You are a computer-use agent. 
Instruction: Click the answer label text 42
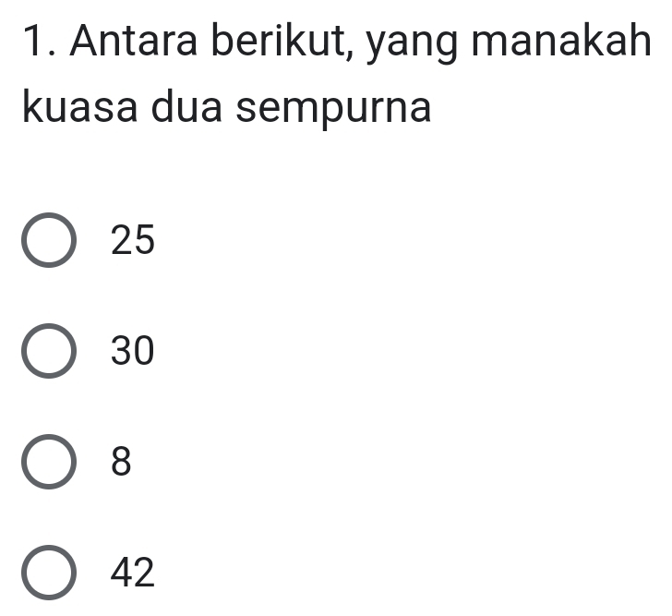click(132, 574)
